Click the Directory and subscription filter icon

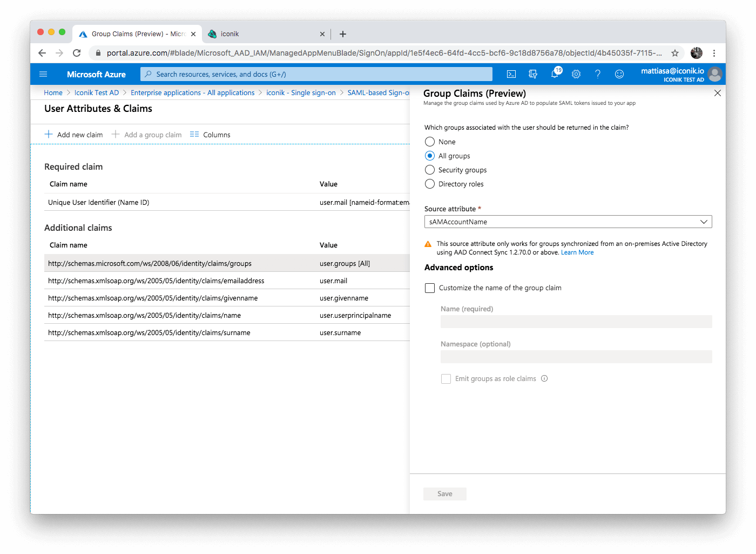pyautogui.click(x=533, y=74)
